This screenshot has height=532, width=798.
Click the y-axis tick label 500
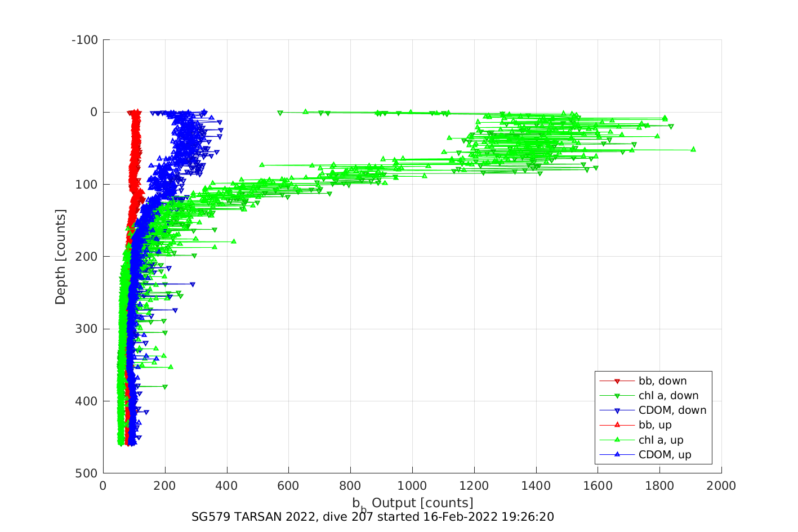pos(87,473)
